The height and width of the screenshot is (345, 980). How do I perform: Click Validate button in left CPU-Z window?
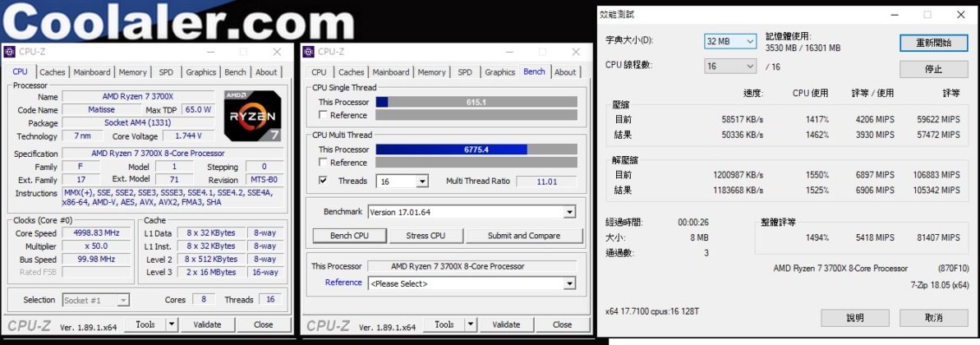pyautogui.click(x=207, y=324)
